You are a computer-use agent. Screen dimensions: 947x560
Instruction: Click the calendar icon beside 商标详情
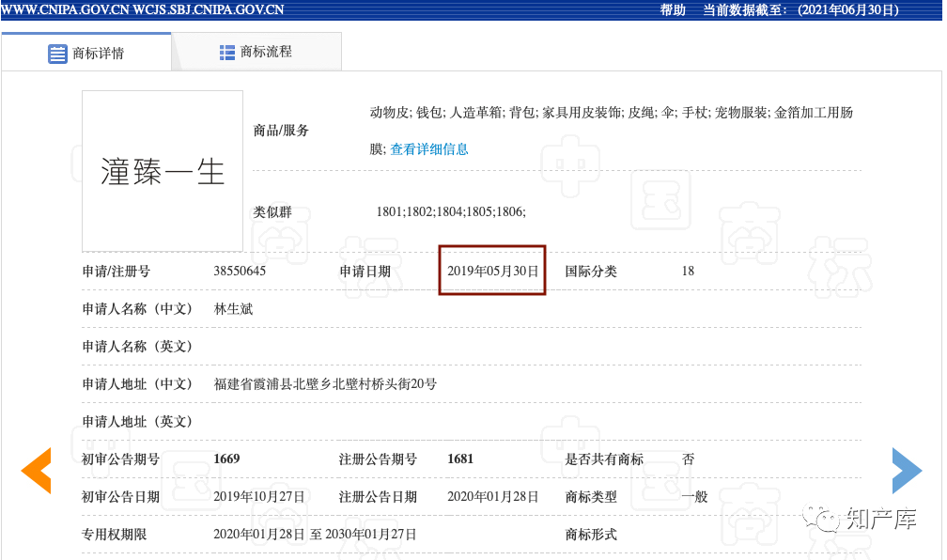(x=57, y=54)
